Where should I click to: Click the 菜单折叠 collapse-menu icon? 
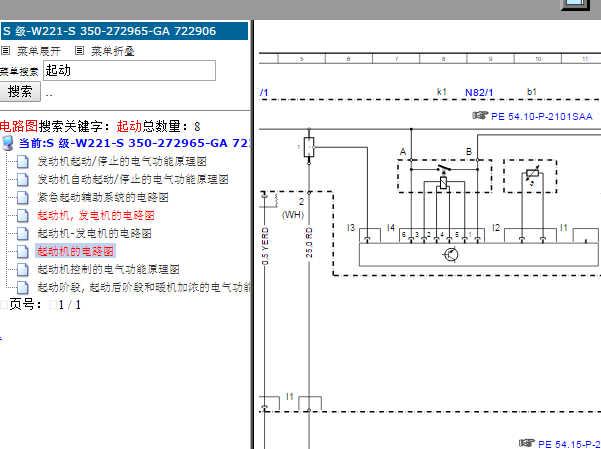tap(79, 51)
